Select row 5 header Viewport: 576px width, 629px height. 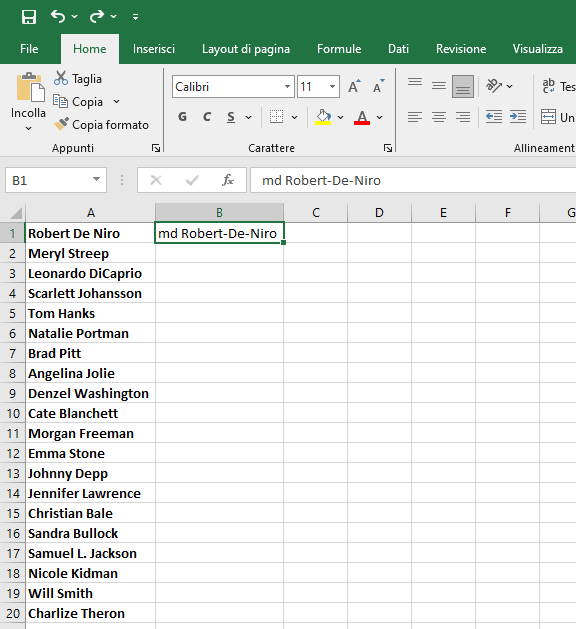(12, 313)
